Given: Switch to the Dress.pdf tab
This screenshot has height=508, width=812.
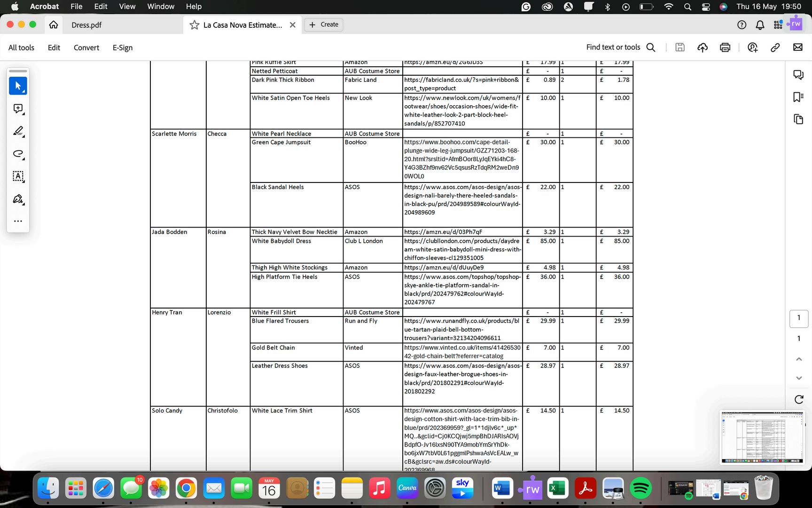Looking at the screenshot, I should (86, 25).
